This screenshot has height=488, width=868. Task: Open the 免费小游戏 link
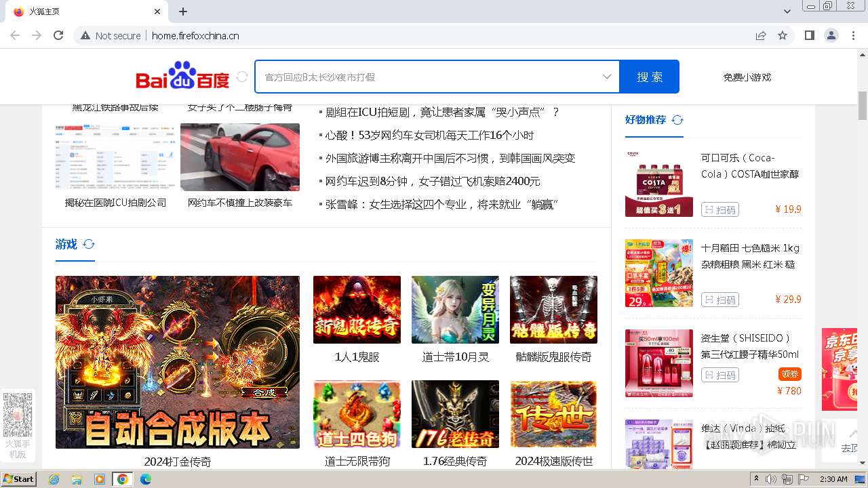click(x=747, y=77)
